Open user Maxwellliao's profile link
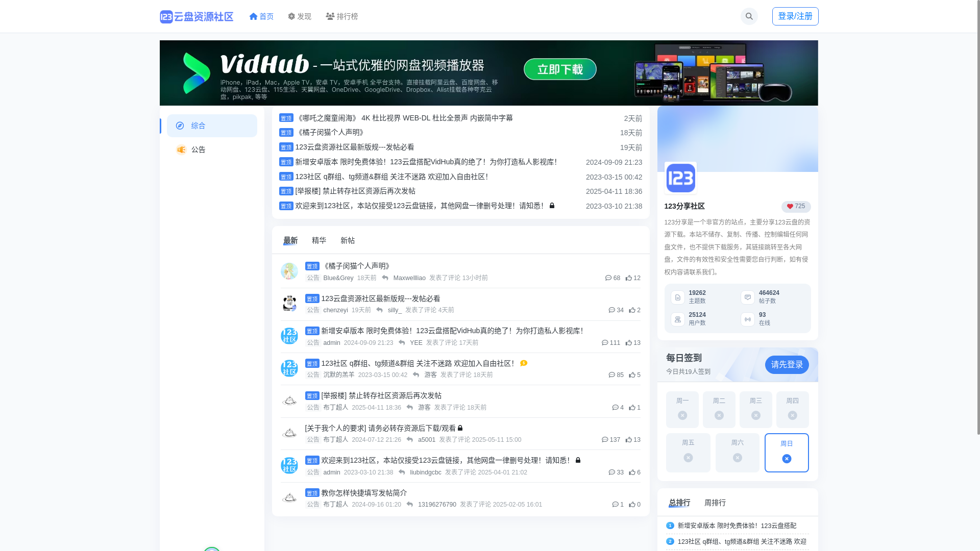 409,278
